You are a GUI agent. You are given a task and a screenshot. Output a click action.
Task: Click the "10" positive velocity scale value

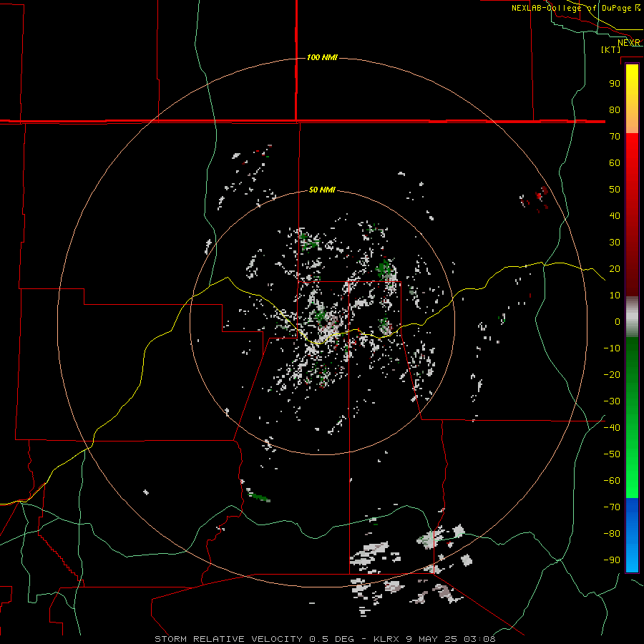[x=615, y=296]
